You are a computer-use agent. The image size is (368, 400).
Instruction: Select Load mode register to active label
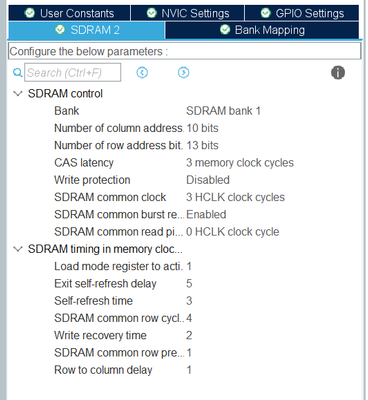pos(118,266)
